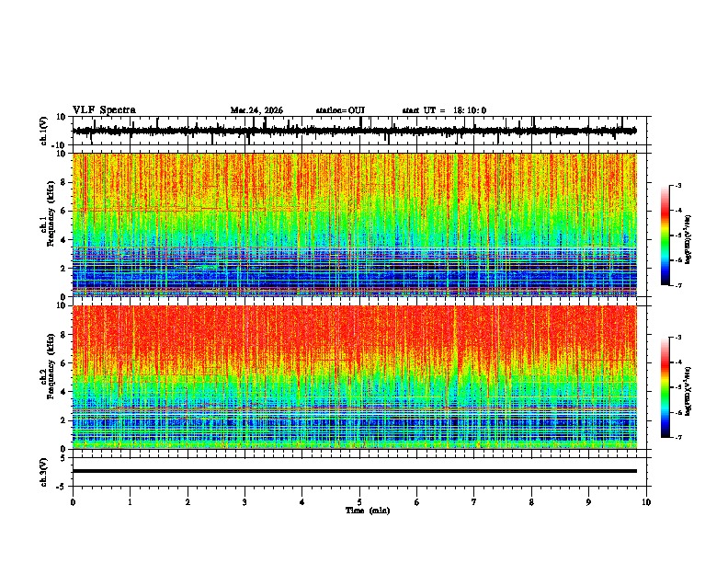This screenshot has height=563, width=728.
Task: Click the ch.1 spectrogram "6" kHz tick label
Action: (x=64, y=211)
